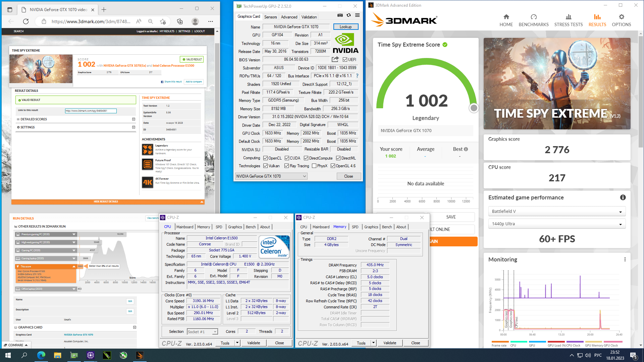Switch to GPU-Z Advanced tab
The width and height of the screenshot is (644, 362).
coord(289,17)
